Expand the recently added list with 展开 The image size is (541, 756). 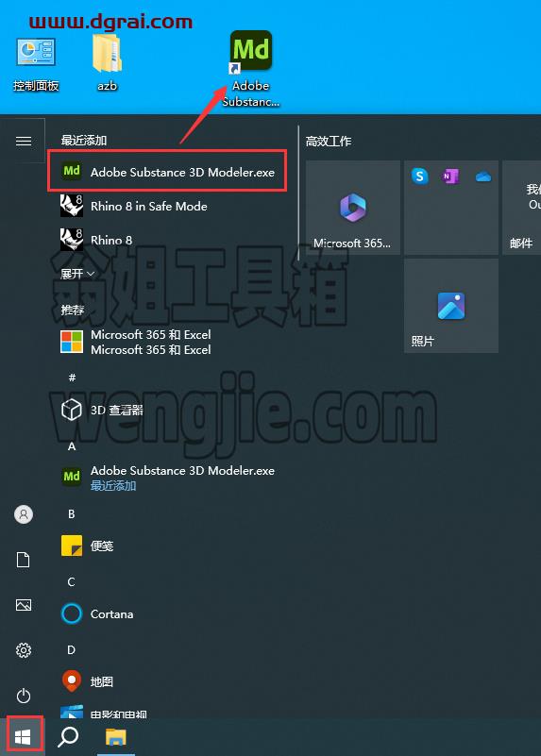[x=77, y=274]
